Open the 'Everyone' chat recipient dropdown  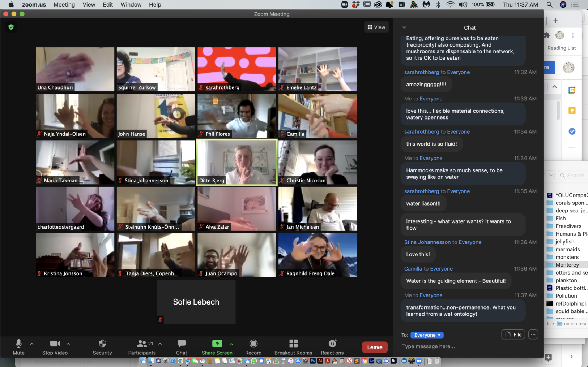[x=427, y=335]
